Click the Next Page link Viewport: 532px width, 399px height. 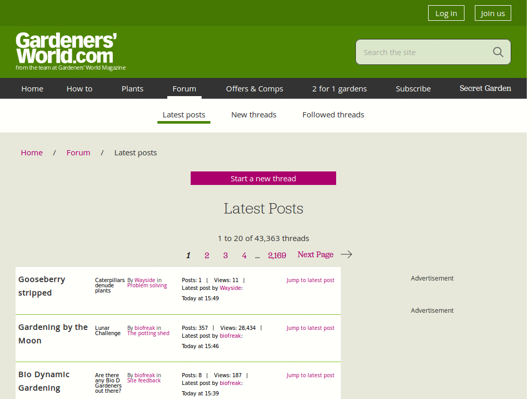315,255
